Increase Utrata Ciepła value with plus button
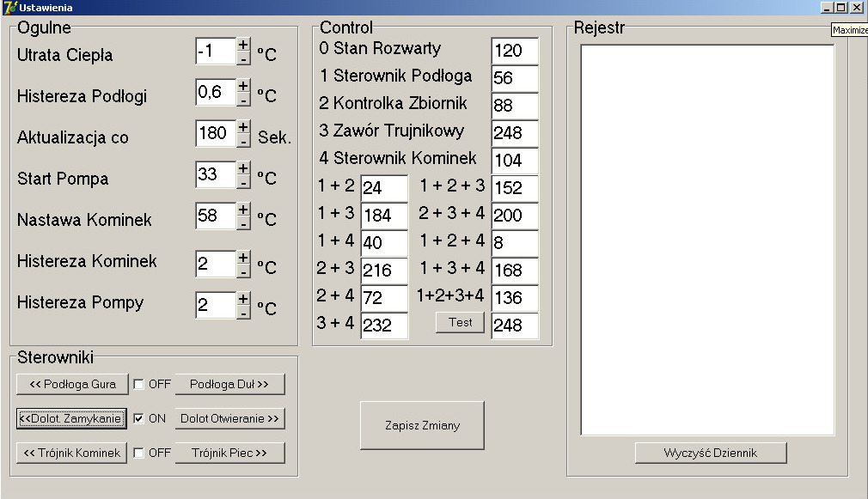 pos(243,45)
